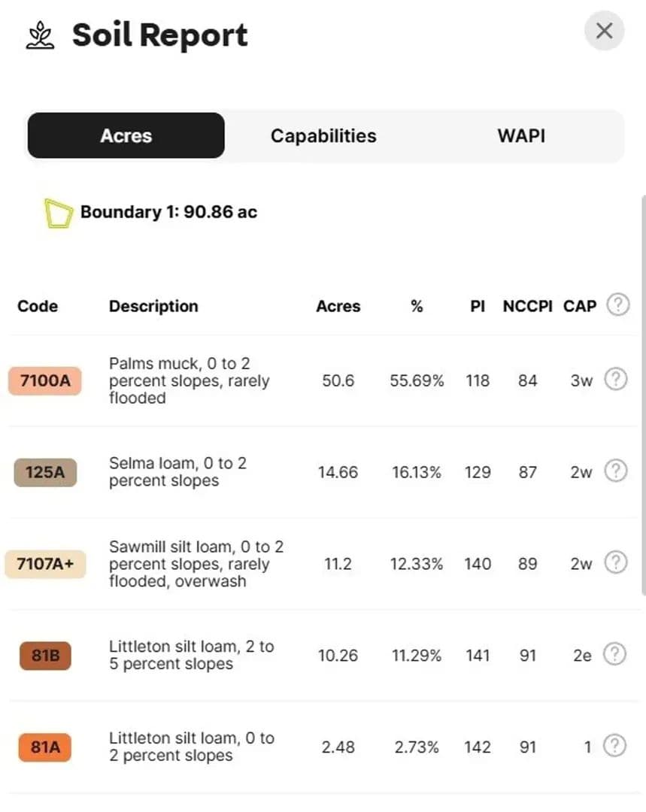The height and width of the screenshot is (812, 646).
Task: Switch to the Capabilities tab
Action: click(323, 136)
